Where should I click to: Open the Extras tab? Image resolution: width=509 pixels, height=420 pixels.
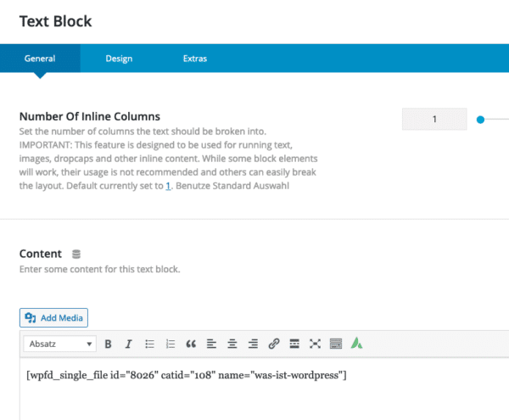[195, 58]
